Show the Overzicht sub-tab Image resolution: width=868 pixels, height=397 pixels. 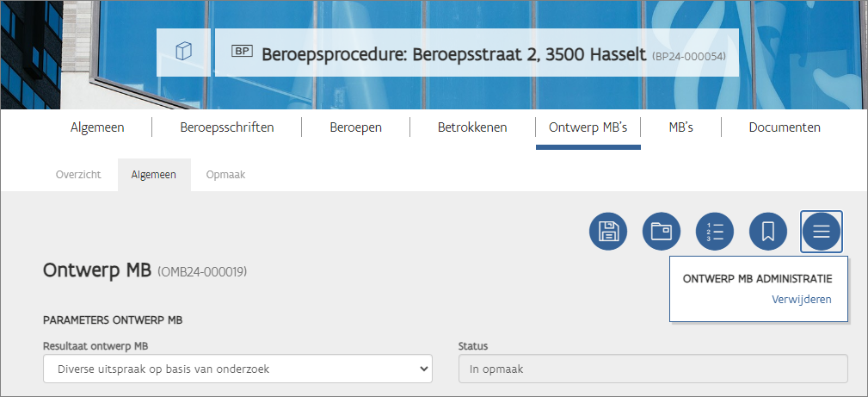pyautogui.click(x=78, y=175)
